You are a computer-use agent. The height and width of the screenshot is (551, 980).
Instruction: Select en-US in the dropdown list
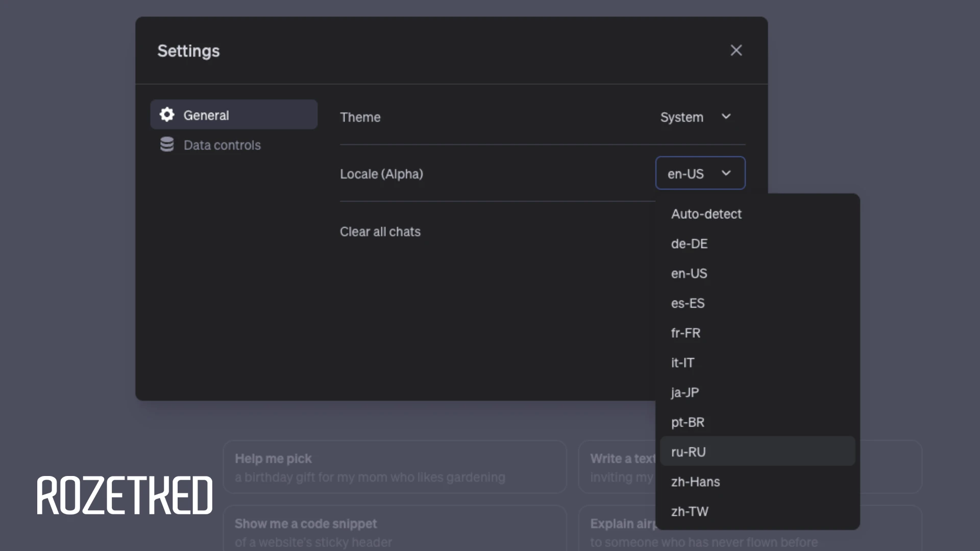(689, 273)
